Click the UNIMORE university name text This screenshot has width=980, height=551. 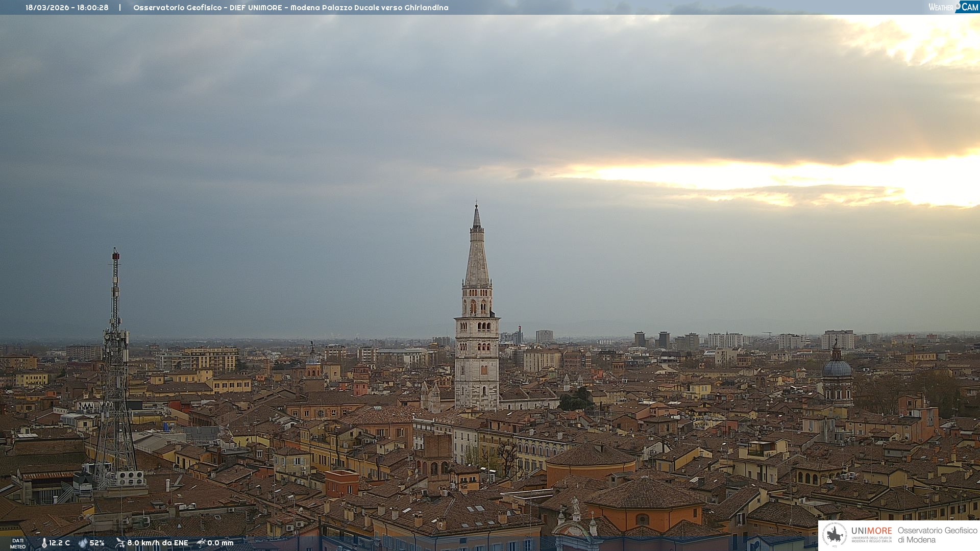871,532
